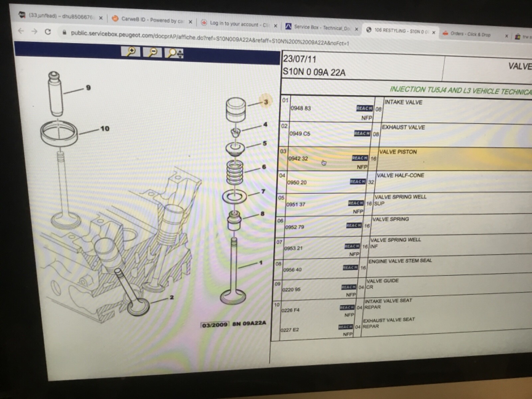Close the 33 unread mail tab

(x=101, y=18)
